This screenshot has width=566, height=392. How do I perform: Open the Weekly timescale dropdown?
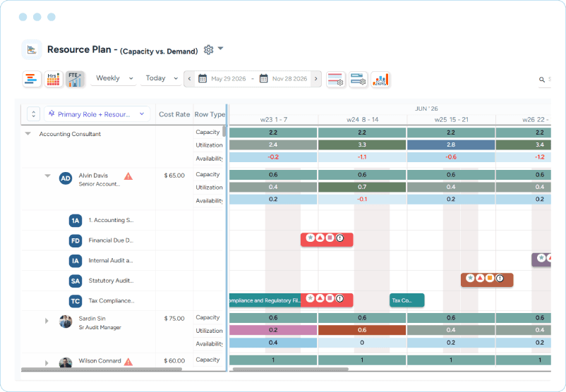point(114,78)
